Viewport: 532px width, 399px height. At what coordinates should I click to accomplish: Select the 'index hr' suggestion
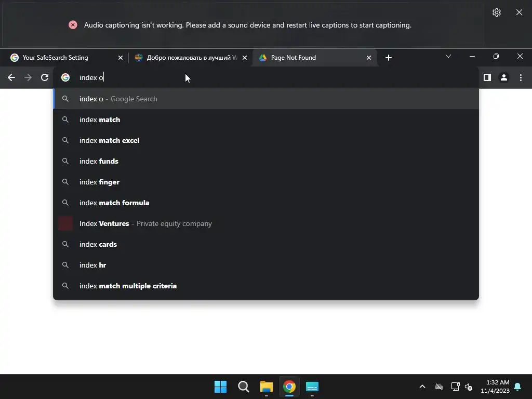[266, 265]
